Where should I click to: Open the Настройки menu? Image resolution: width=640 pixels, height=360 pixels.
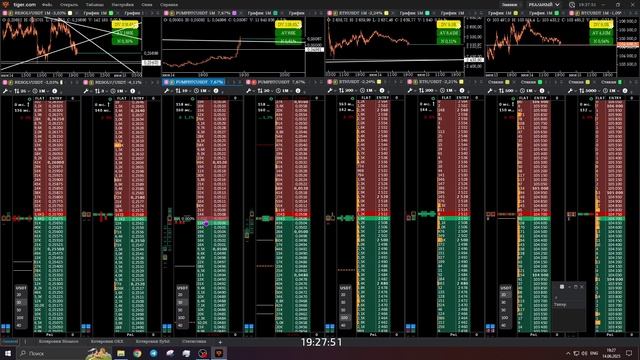click(122, 5)
